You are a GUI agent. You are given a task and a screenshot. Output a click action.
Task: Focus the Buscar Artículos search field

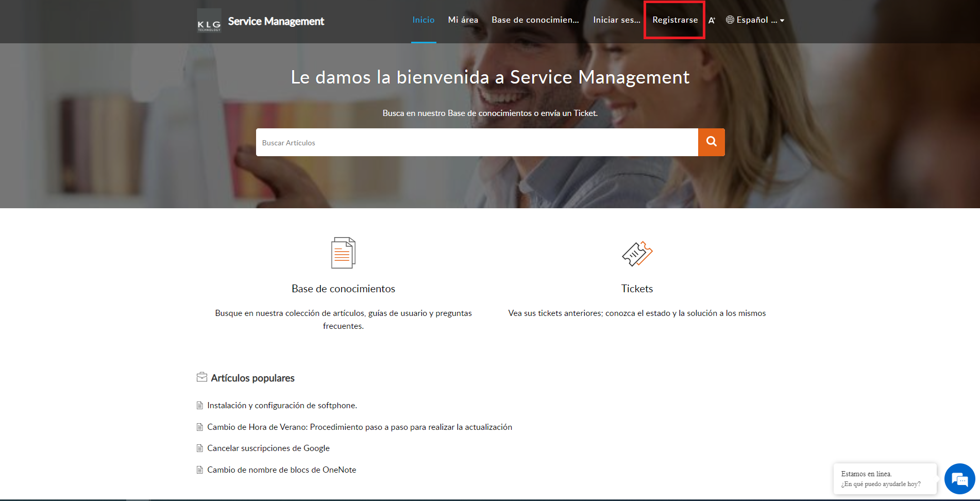pos(477,142)
